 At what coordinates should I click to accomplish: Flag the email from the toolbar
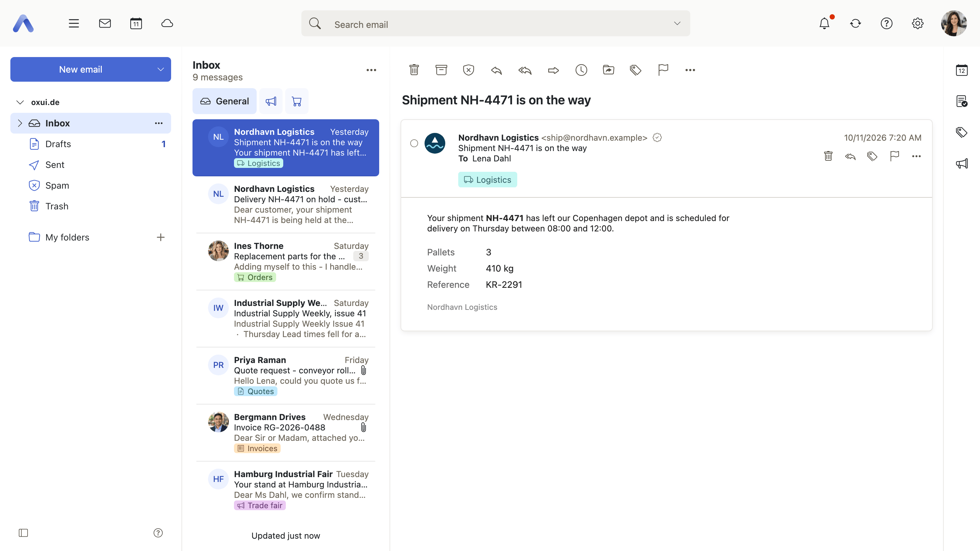[x=663, y=70]
